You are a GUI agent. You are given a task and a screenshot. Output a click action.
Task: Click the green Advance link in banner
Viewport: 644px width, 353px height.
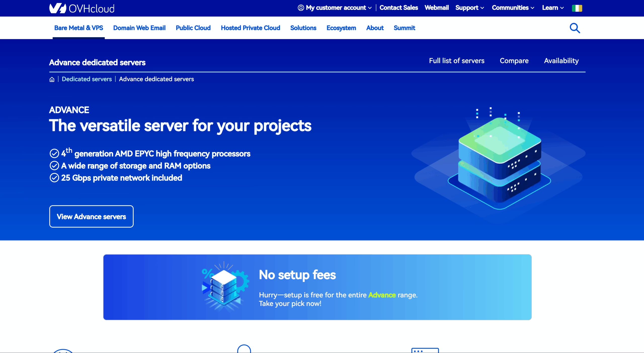point(382,295)
